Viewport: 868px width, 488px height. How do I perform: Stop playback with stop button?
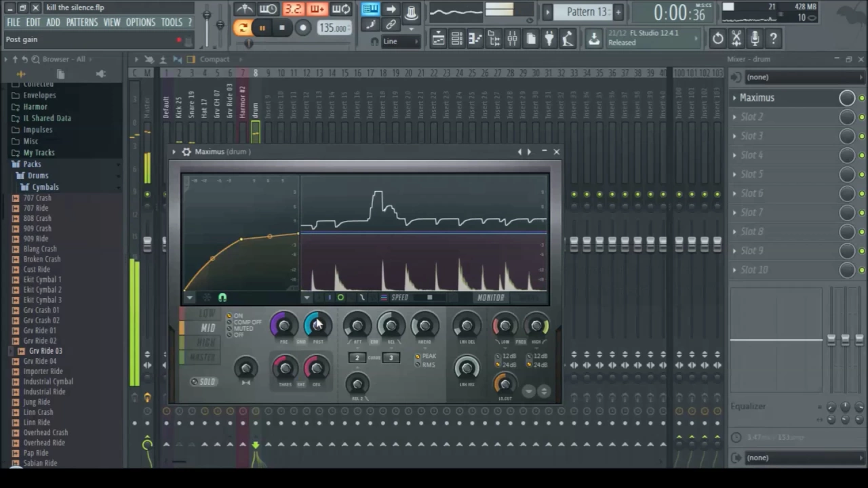point(281,28)
